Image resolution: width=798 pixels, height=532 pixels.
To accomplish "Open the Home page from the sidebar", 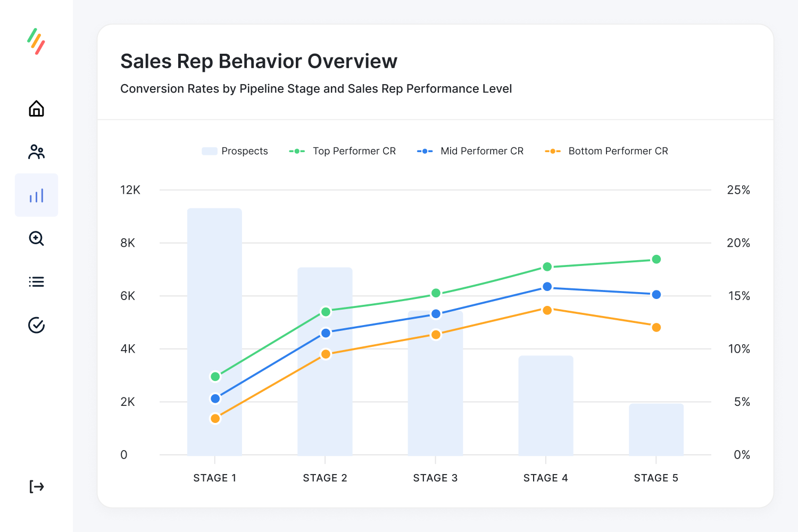I will 36,109.
